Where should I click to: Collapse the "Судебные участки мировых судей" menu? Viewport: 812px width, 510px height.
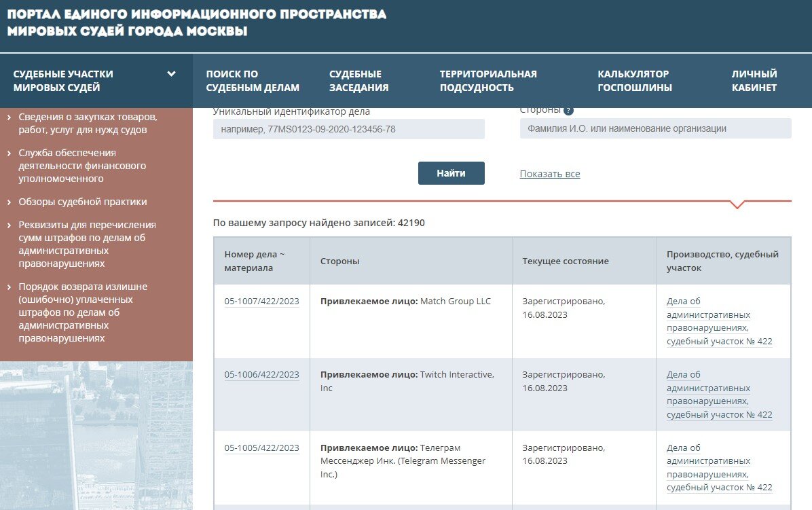pyautogui.click(x=172, y=73)
